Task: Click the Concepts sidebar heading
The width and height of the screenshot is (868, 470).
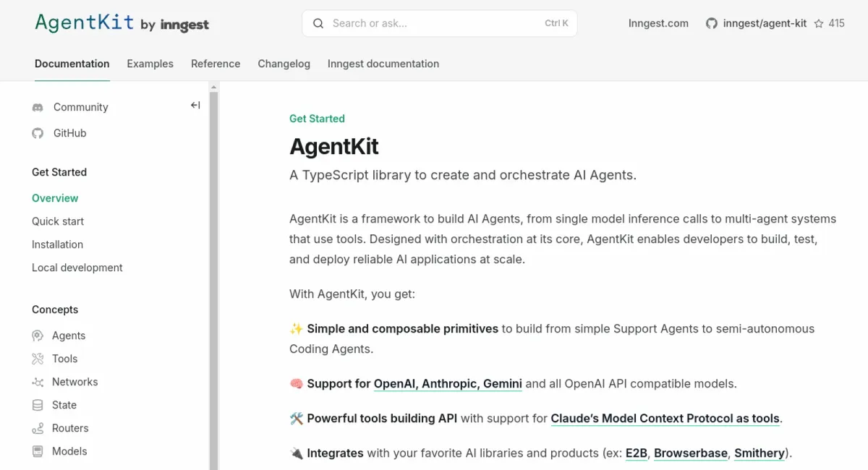Action: [55, 309]
